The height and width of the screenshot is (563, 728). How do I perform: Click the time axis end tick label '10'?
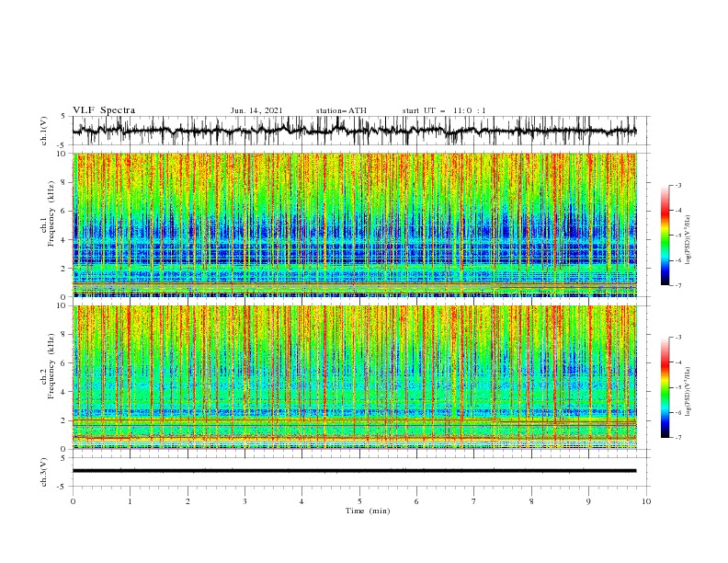coord(646,501)
